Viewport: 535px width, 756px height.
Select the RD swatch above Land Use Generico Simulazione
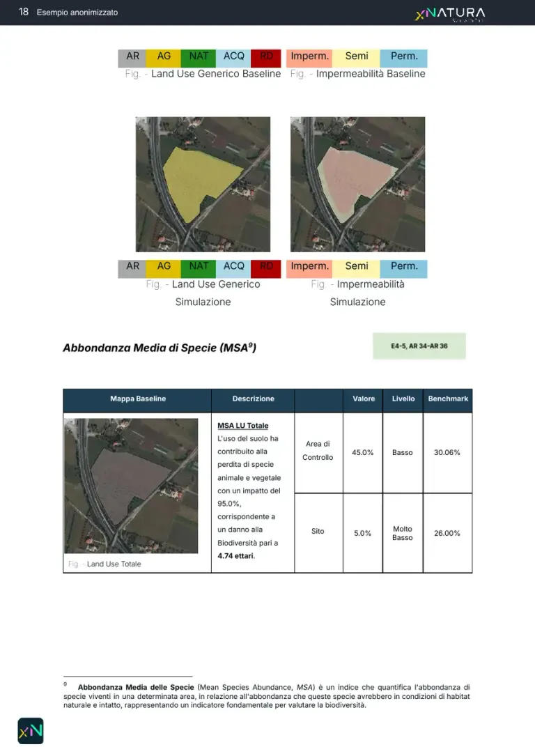click(266, 268)
